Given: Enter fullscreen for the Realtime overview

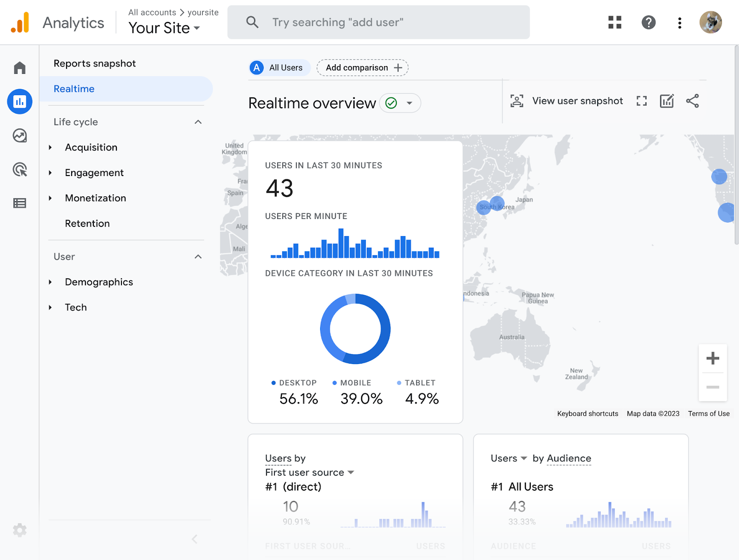Looking at the screenshot, I should coord(641,101).
